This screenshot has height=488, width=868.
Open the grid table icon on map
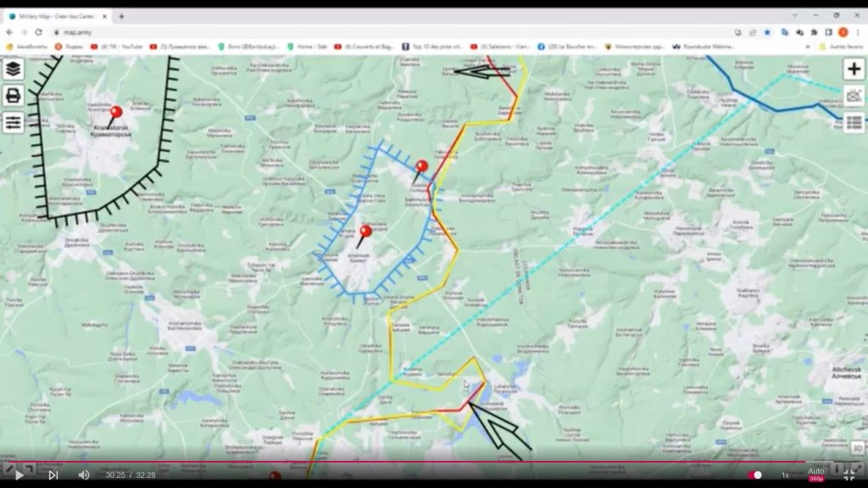(854, 123)
